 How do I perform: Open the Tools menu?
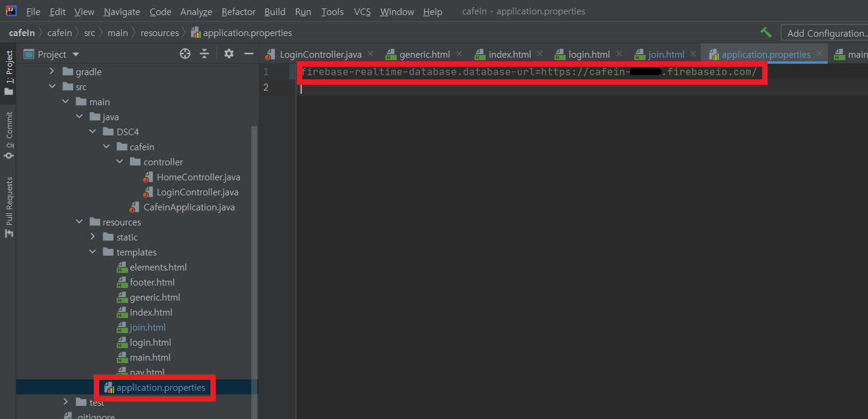332,11
